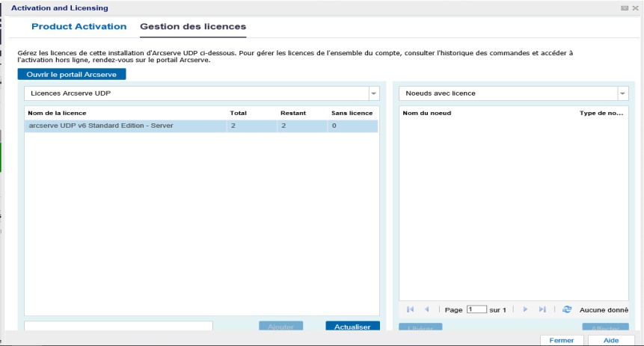
Task: Click the Actualiser button
Action: pyautogui.click(x=352, y=327)
